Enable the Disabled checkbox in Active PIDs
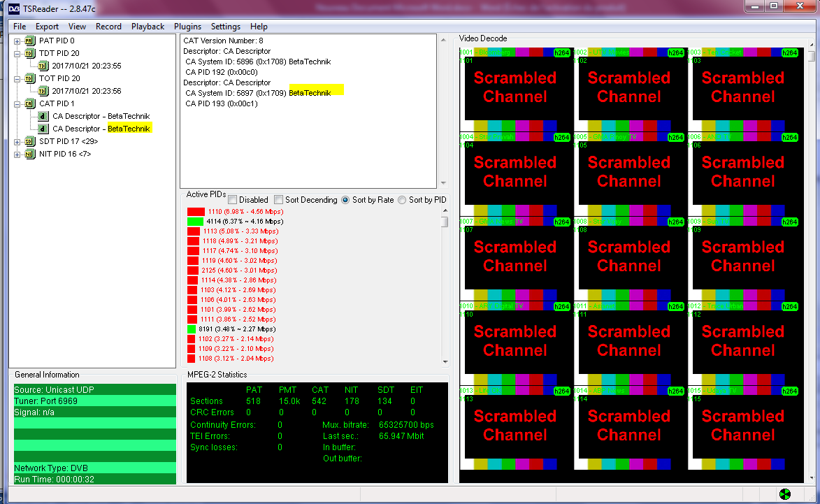 click(x=233, y=200)
